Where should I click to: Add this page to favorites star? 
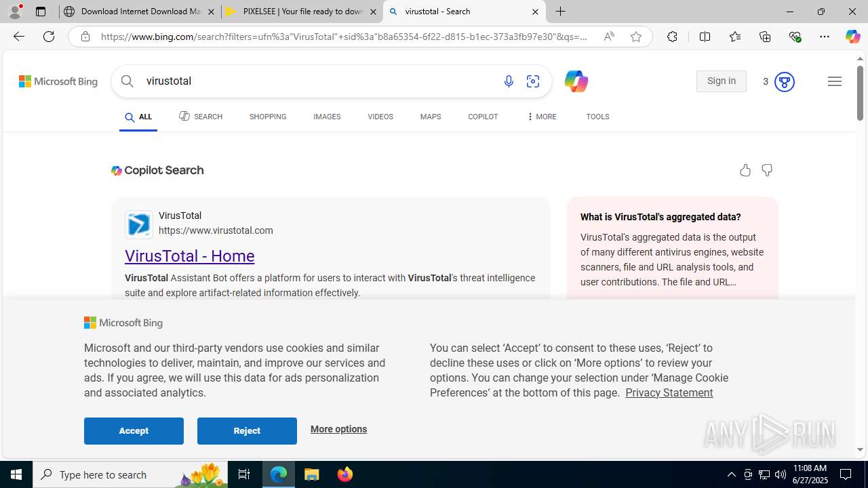(636, 37)
